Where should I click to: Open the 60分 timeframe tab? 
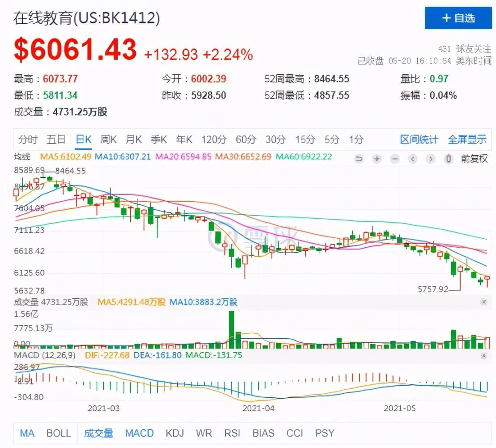[x=246, y=139]
